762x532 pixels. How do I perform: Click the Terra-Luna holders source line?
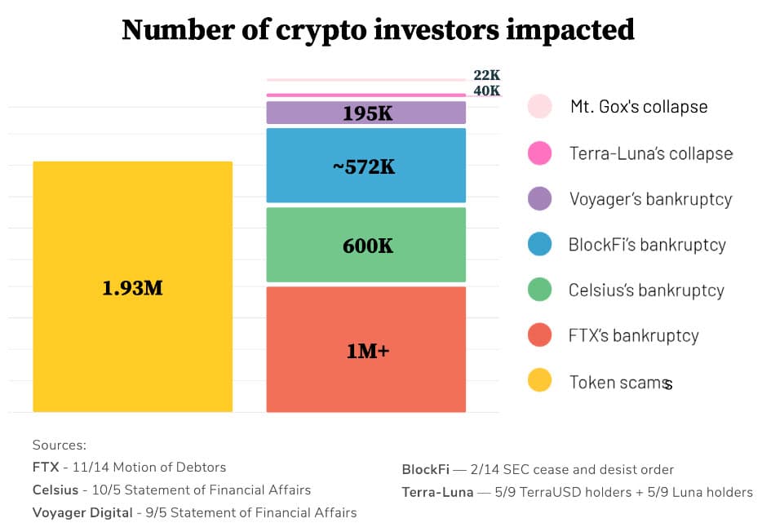click(577, 492)
